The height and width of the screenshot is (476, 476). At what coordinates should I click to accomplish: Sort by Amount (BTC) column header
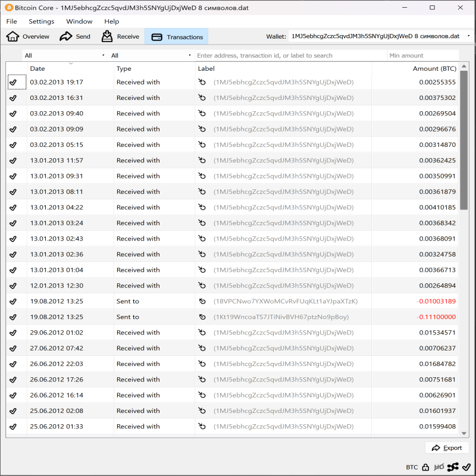tap(415, 68)
